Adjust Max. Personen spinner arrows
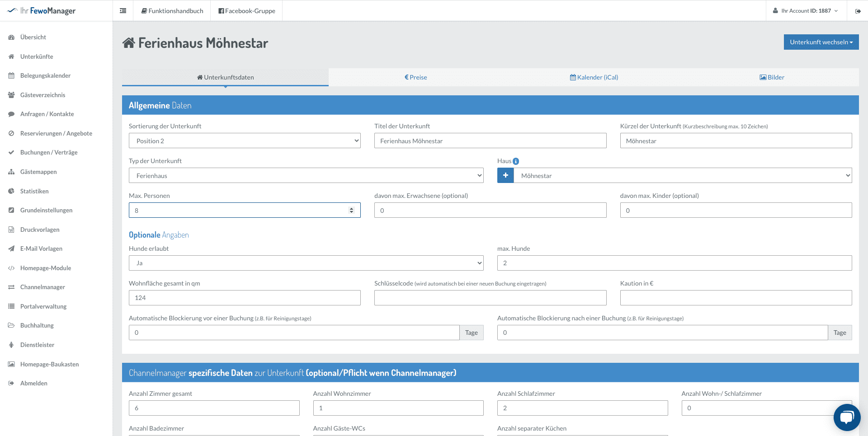Viewport: 868px width, 436px height. tap(351, 210)
